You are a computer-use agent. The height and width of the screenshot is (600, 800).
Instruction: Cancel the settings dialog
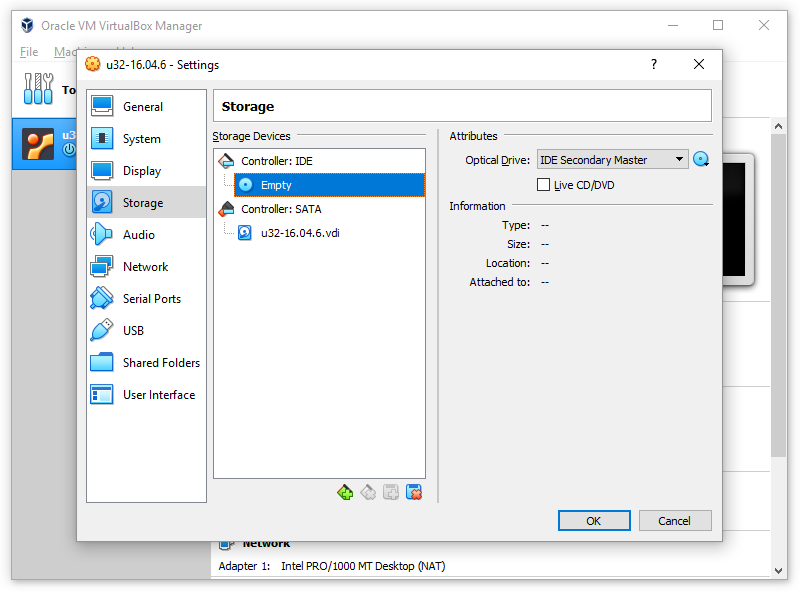674,520
